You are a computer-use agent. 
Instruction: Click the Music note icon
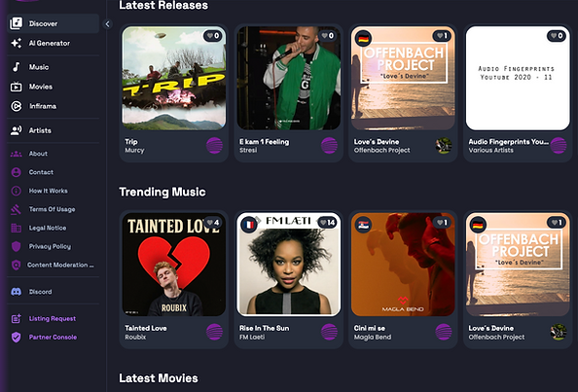(x=16, y=67)
